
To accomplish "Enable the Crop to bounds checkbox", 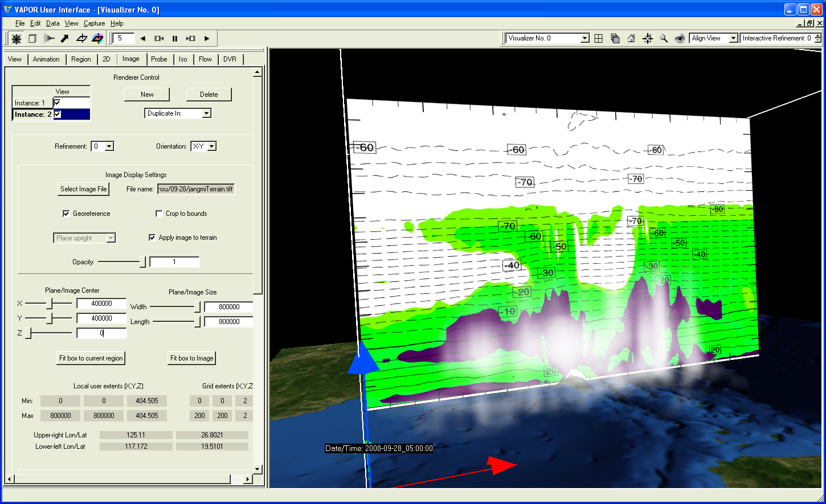I will coord(159,214).
